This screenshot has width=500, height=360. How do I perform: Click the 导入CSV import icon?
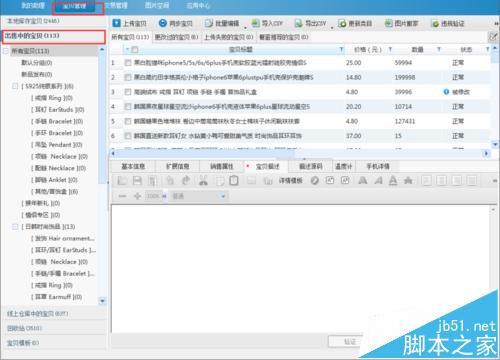pyautogui.click(x=255, y=23)
